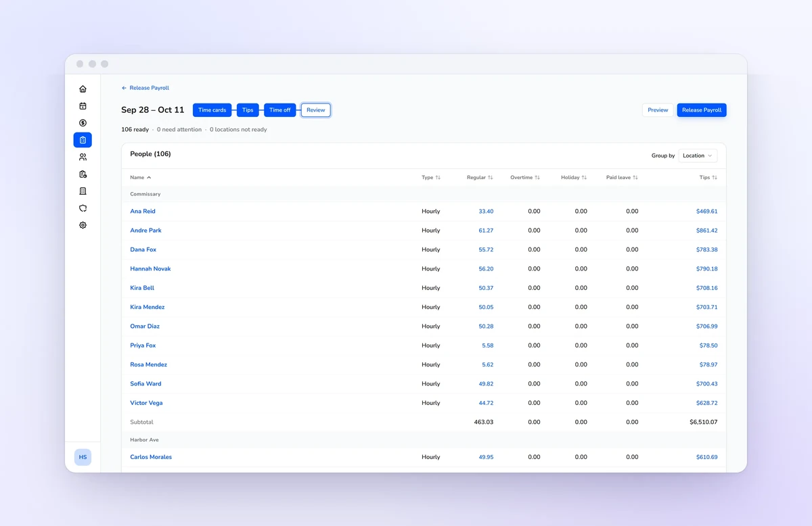Open the people team icon in sidebar

[83, 157]
